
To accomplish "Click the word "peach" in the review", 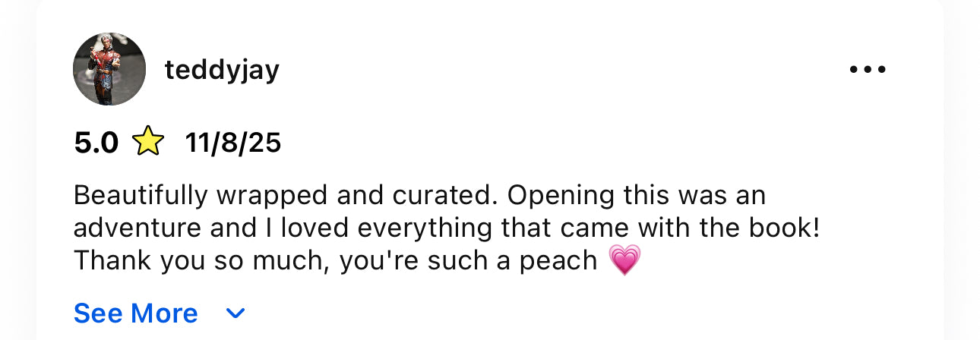I will point(558,262).
